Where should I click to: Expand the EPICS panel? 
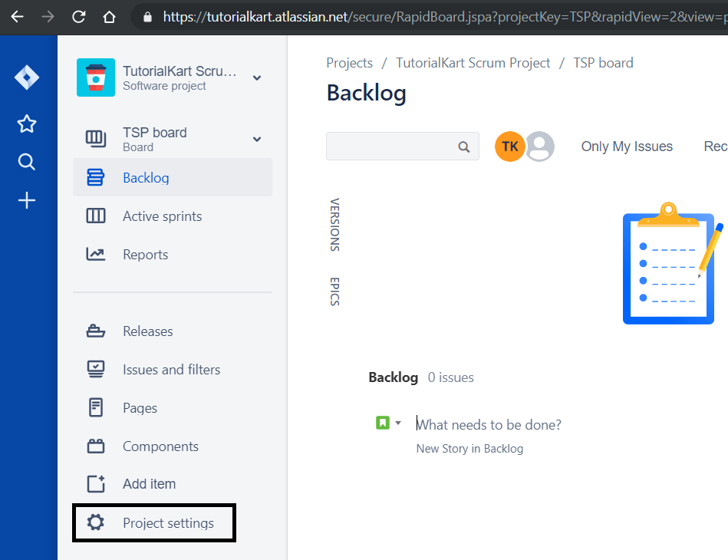tap(333, 292)
